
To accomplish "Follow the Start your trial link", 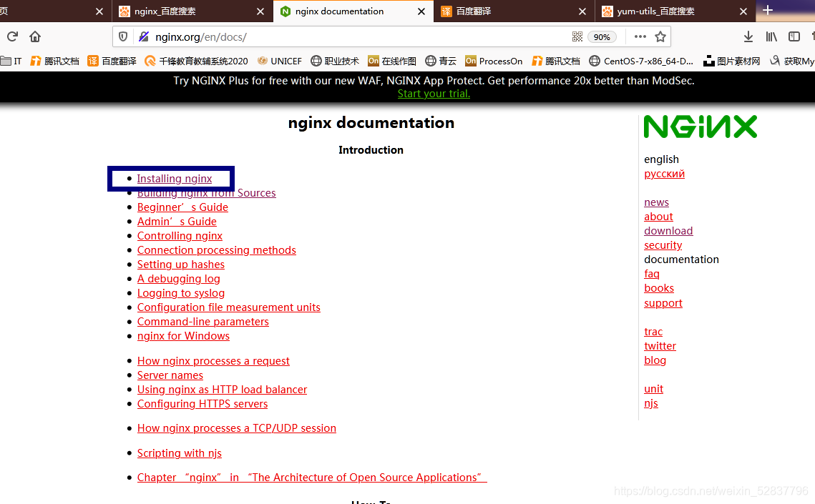I will 434,94.
